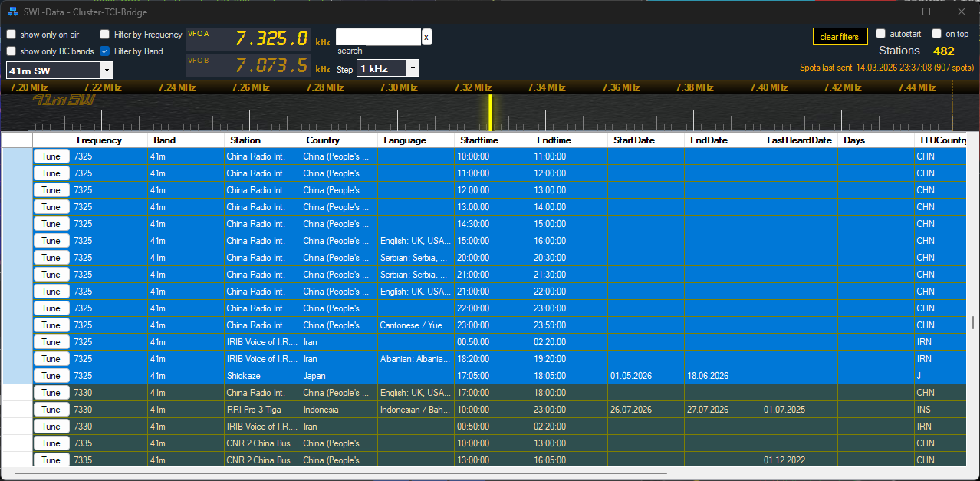Check the 'Filter by Frequency' box
980x481 pixels.
105,35
